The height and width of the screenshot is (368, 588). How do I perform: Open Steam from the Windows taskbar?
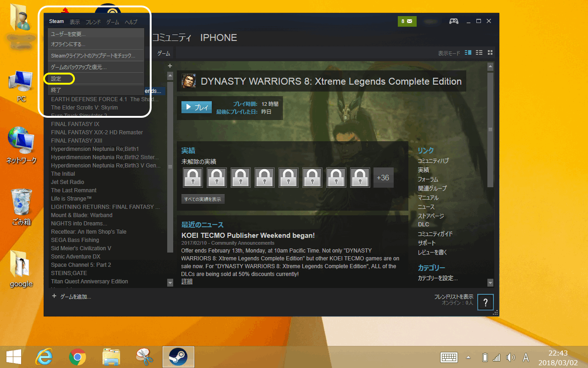pyautogui.click(x=178, y=357)
